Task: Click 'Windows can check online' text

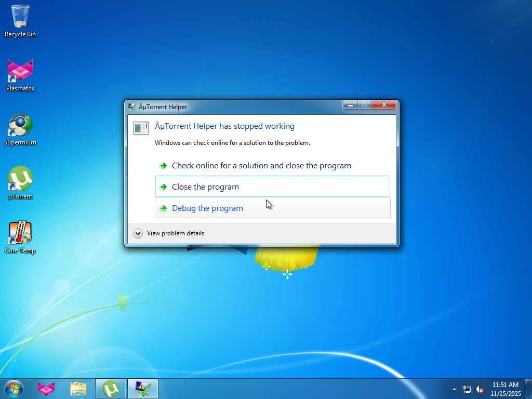Action: [232, 143]
